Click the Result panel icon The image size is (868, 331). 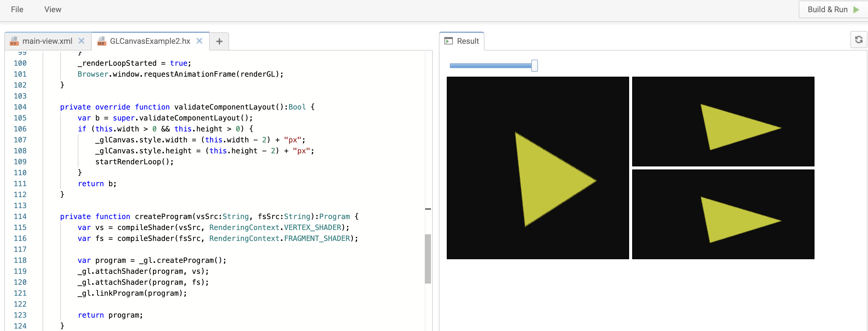tap(449, 41)
